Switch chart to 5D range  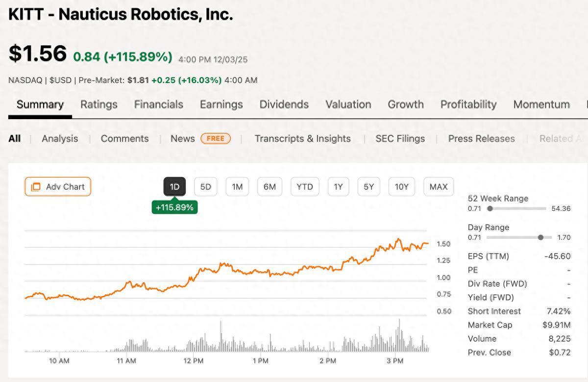[206, 187]
